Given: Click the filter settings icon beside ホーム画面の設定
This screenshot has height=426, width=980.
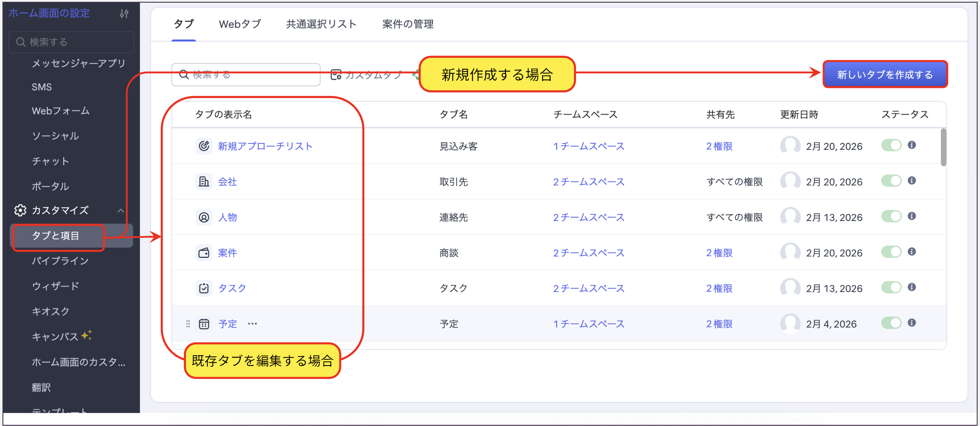Looking at the screenshot, I should 124,14.
